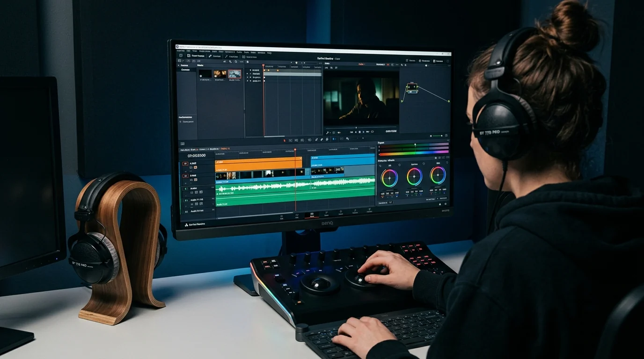Click the wrench icon below the viewer
Screen dimensions: 644x359
pyautogui.click(x=328, y=132)
